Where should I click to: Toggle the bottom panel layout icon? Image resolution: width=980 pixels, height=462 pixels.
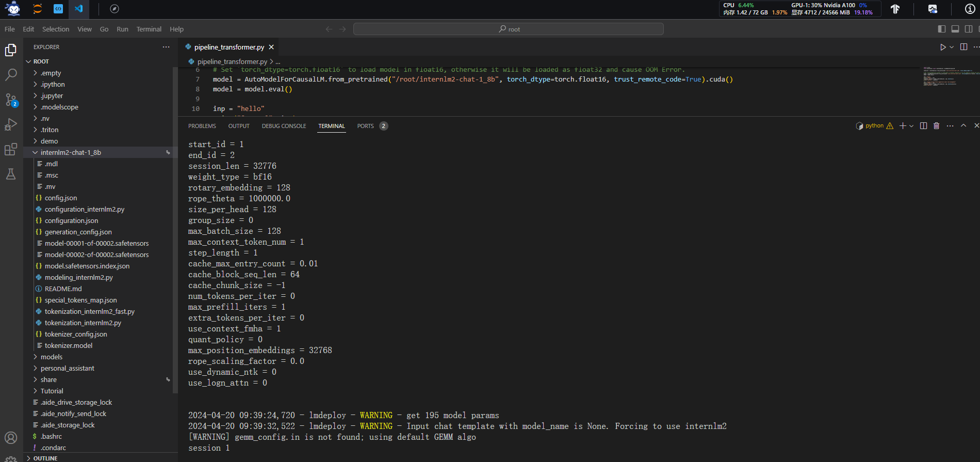955,29
